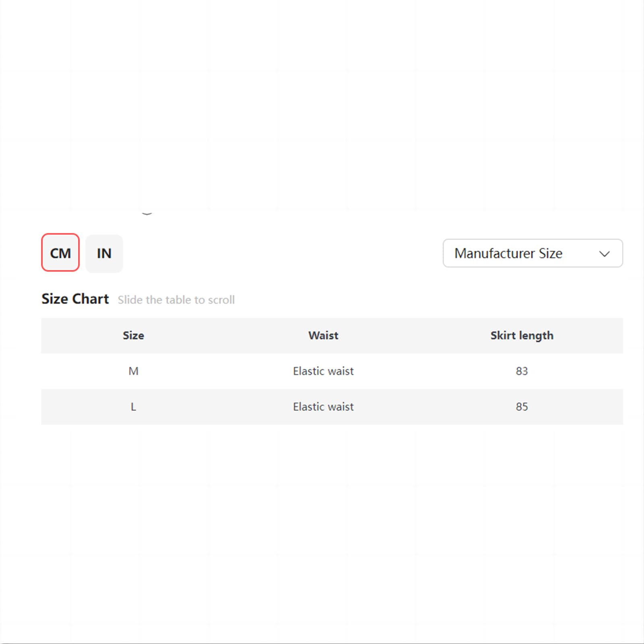Click the Size column header
This screenshot has width=644, height=644.
pos(133,335)
